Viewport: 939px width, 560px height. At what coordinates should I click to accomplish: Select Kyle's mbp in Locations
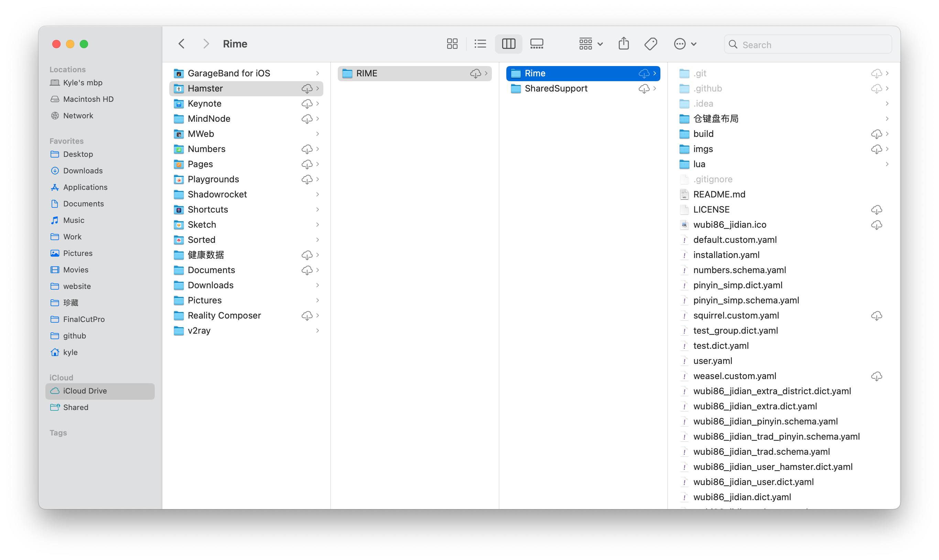[100, 83]
